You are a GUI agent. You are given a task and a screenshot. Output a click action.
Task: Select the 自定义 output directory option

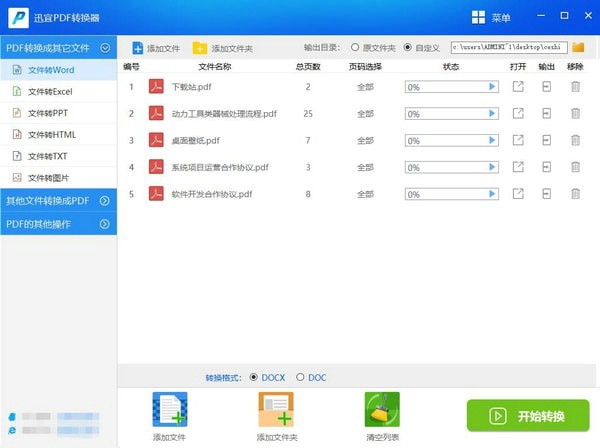click(407, 47)
